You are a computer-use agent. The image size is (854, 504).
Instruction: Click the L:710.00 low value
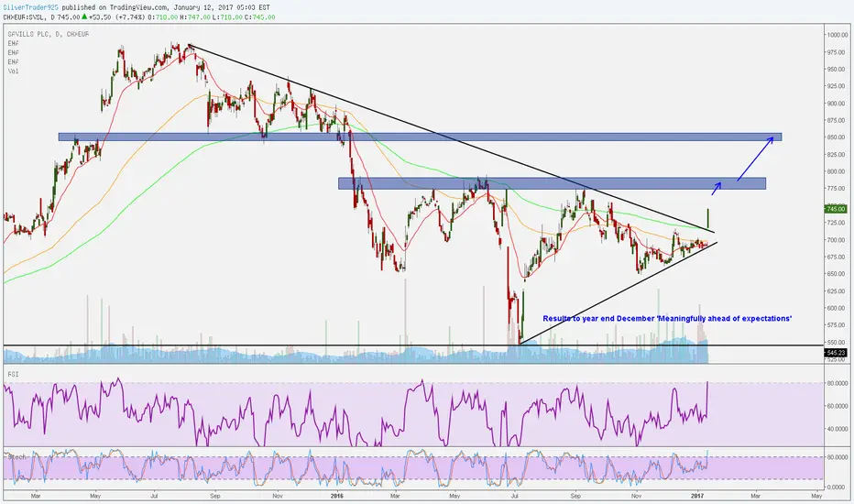[x=227, y=16]
